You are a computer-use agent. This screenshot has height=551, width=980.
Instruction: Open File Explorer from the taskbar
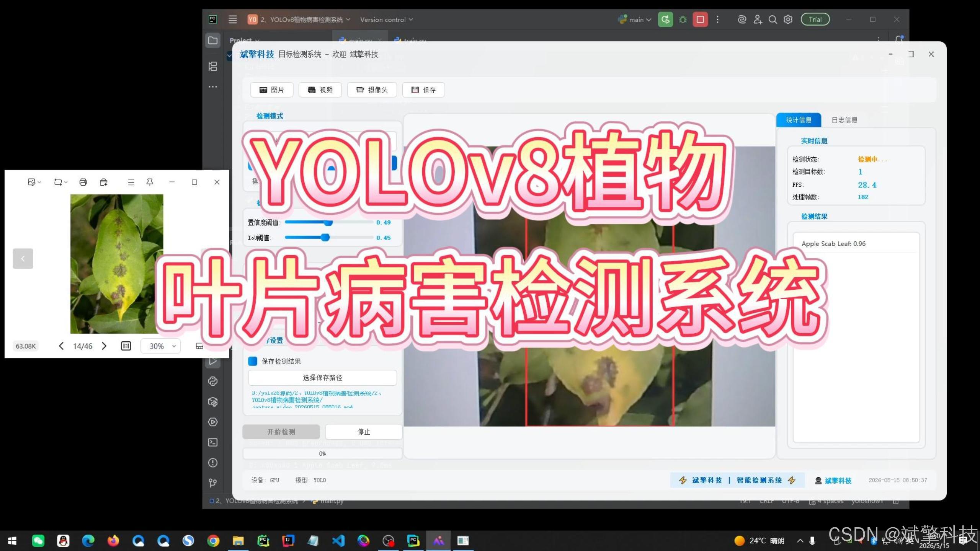click(238, 541)
